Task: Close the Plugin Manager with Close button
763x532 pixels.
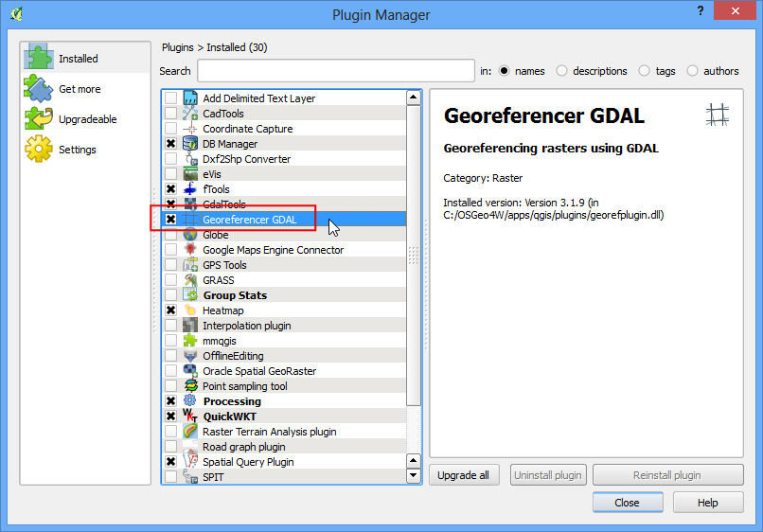Action: click(628, 503)
